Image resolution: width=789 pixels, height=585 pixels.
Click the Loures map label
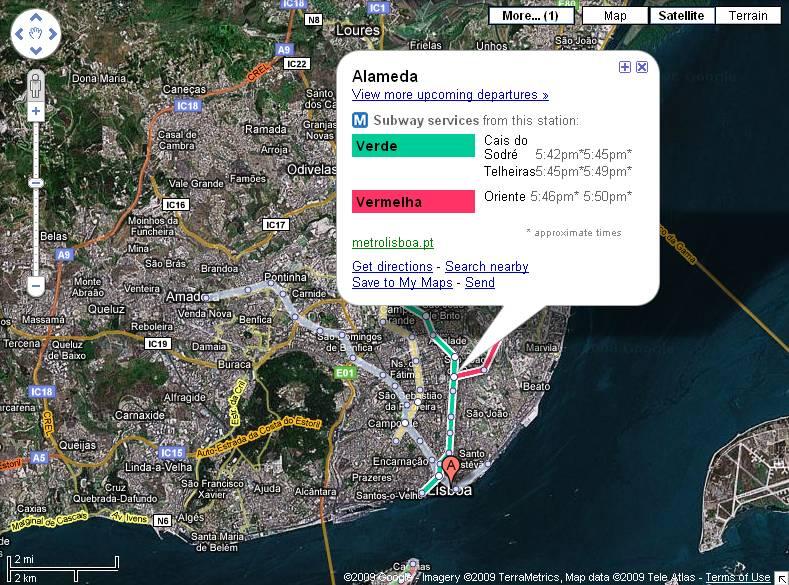[358, 30]
